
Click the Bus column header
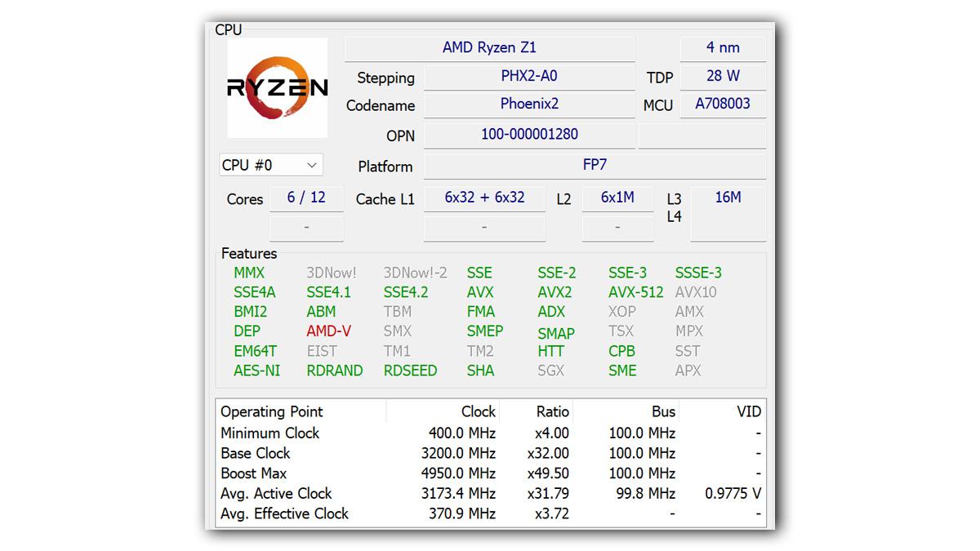(626, 411)
